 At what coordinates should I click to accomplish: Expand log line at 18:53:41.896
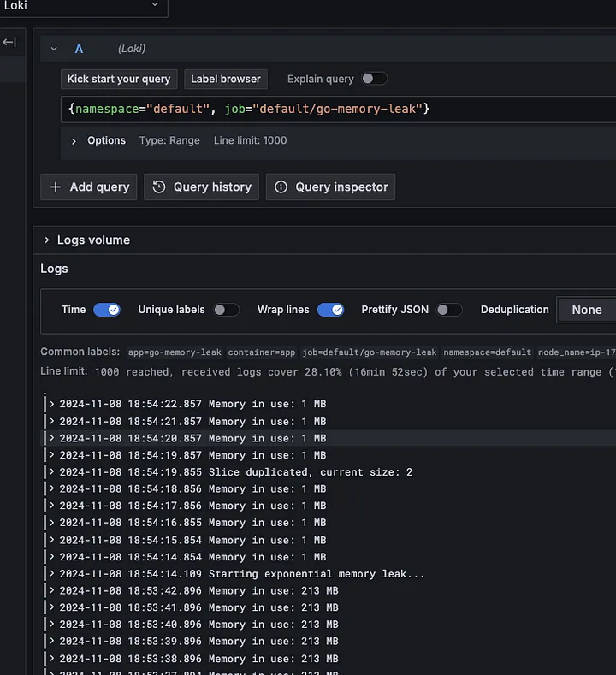[52, 607]
